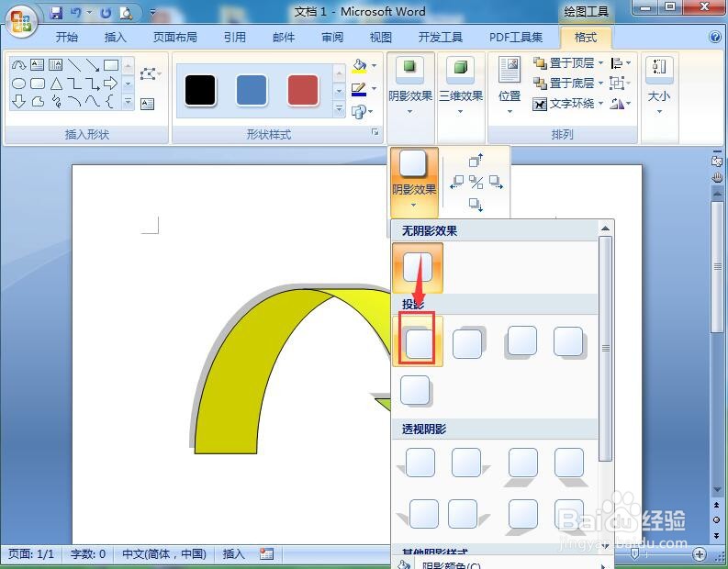Open shape fill color dropdown
Image resolution: width=728 pixels, height=569 pixels.
375,65
